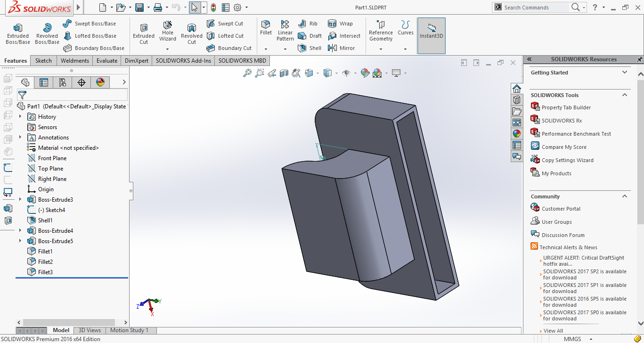Open the SOLIDWORKS MBD tab
Image resolution: width=644 pixels, height=343 pixels.
242,61
